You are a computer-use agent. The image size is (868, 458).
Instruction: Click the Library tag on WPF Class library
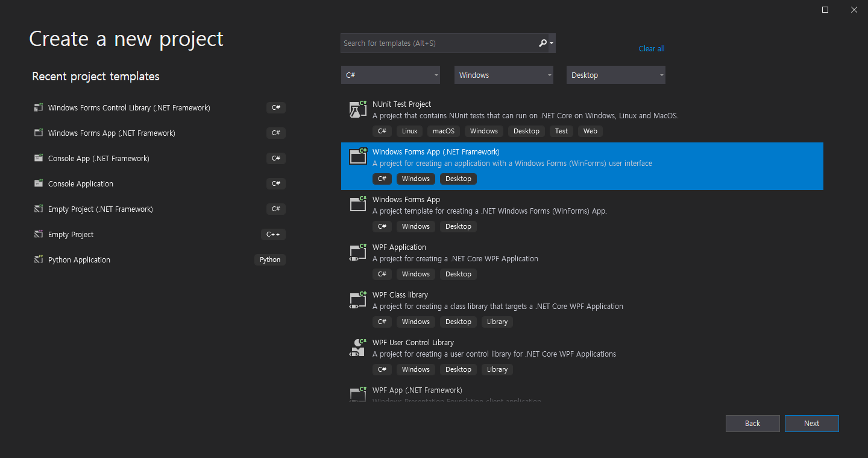coord(497,322)
